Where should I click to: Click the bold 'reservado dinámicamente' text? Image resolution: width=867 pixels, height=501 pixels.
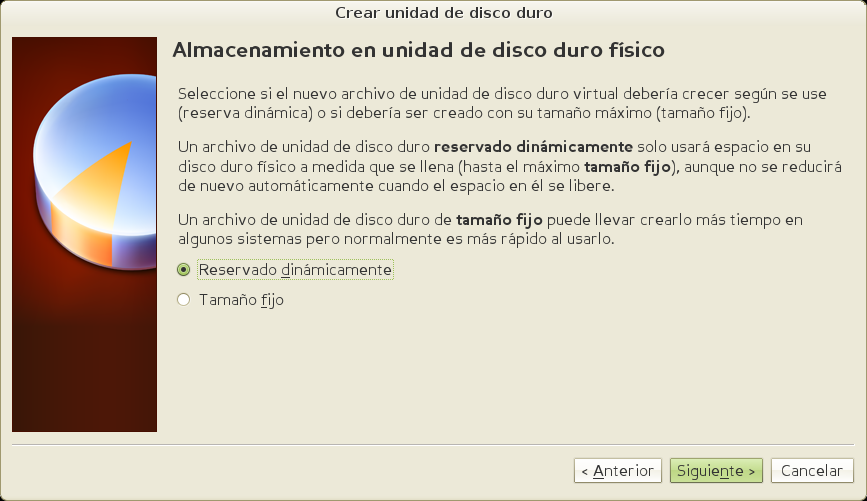point(534,147)
